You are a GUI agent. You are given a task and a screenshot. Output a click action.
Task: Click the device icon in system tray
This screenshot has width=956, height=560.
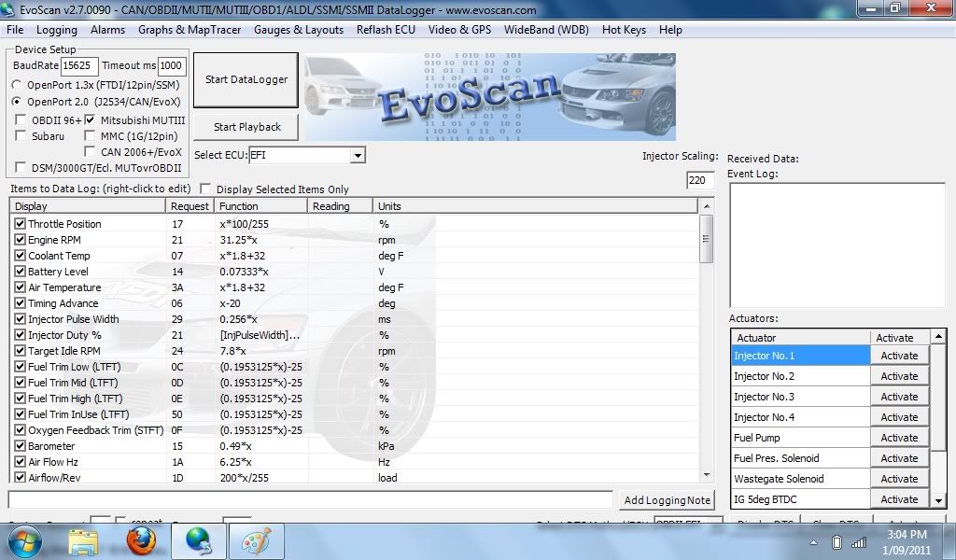(x=837, y=542)
